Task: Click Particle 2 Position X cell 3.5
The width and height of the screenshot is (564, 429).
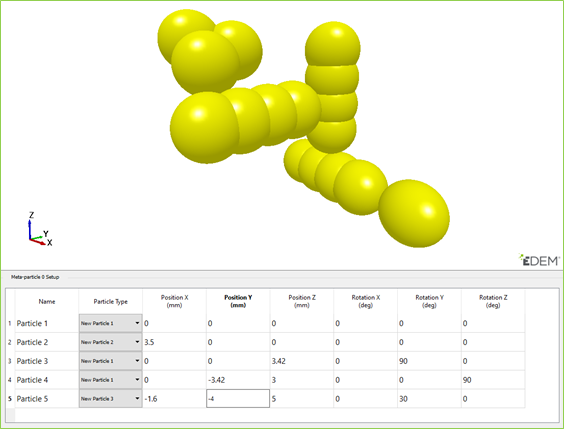Action: 174,342
